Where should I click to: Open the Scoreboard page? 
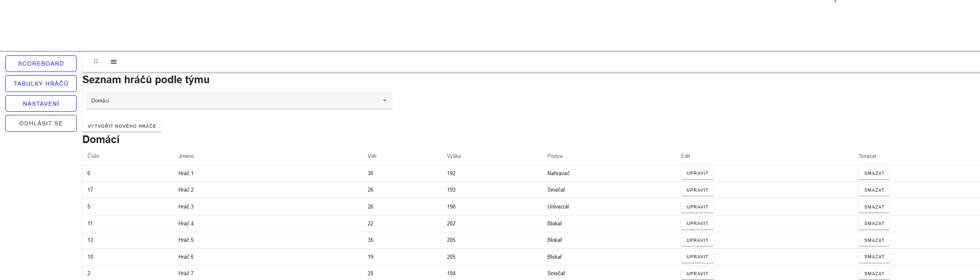tap(41, 63)
